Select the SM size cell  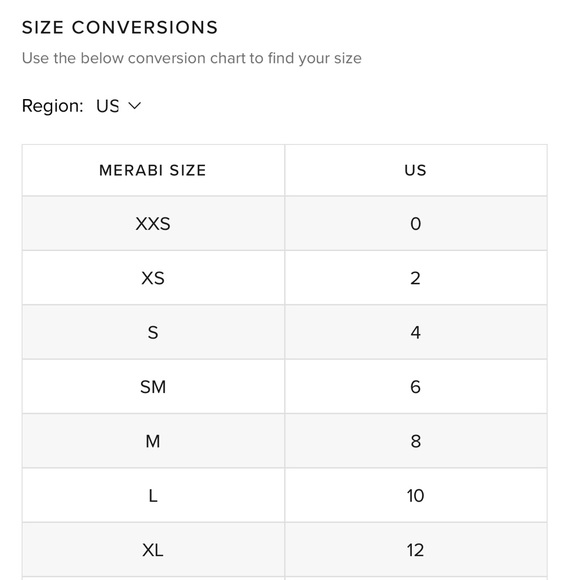click(153, 387)
